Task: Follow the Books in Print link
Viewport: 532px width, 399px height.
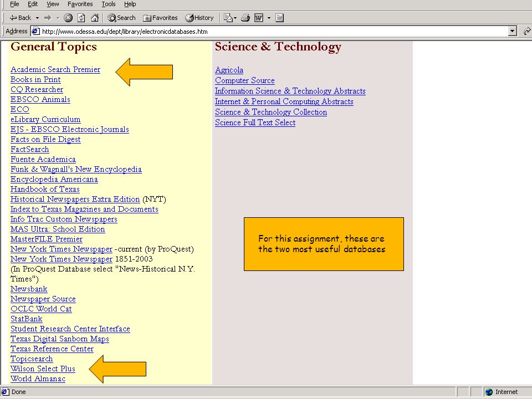Action: click(x=35, y=79)
